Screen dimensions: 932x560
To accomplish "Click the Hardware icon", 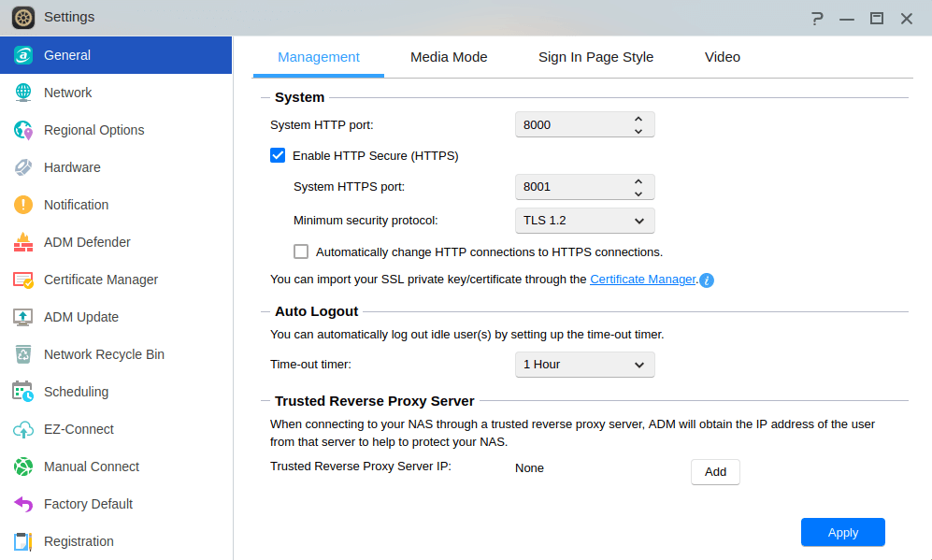I will click(x=23, y=167).
